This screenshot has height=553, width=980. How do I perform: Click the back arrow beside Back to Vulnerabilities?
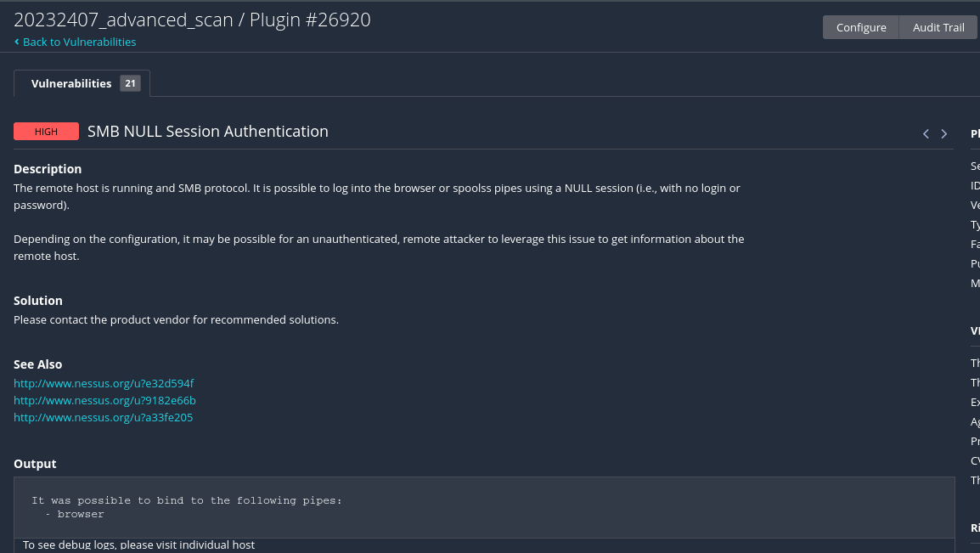pyautogui.click(x=17, y=42)
